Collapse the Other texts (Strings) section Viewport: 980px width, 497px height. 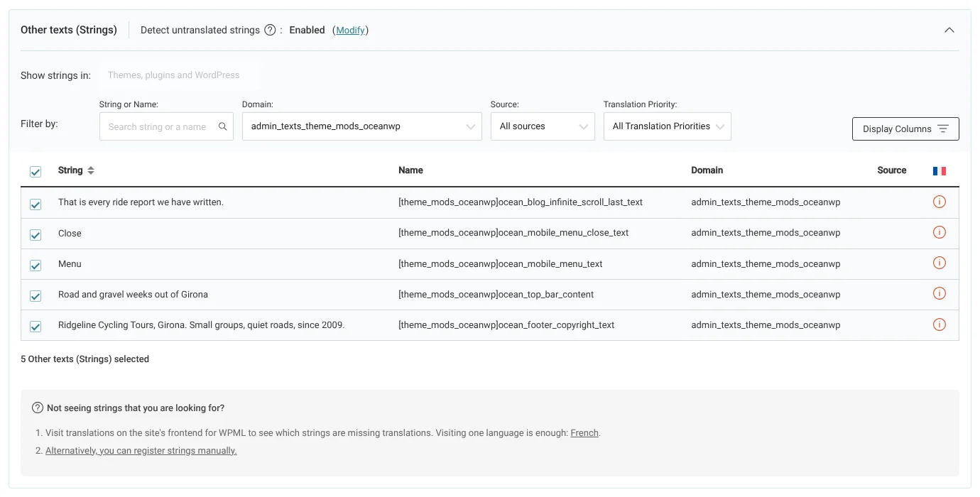coord(949,30)
